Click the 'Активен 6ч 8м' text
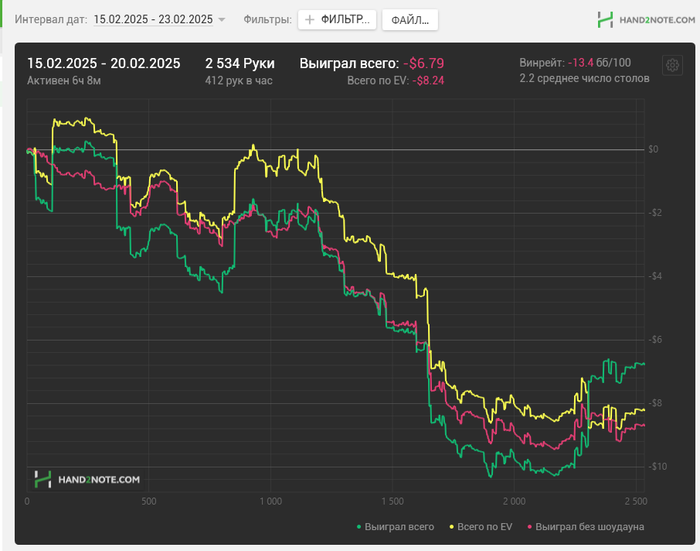Image resolution: width=700 pixels, height=551 pixels. click(64, 81)
